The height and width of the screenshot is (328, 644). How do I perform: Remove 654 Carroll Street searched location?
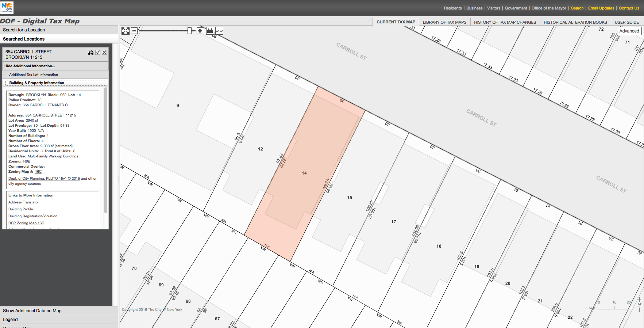pyautogui.click(x=104, y=52)
